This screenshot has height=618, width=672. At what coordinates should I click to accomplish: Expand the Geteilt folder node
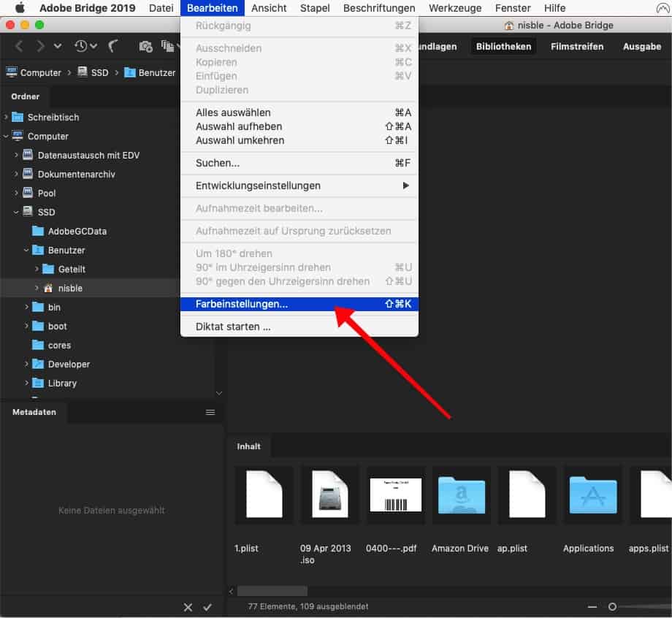point(37,269)
